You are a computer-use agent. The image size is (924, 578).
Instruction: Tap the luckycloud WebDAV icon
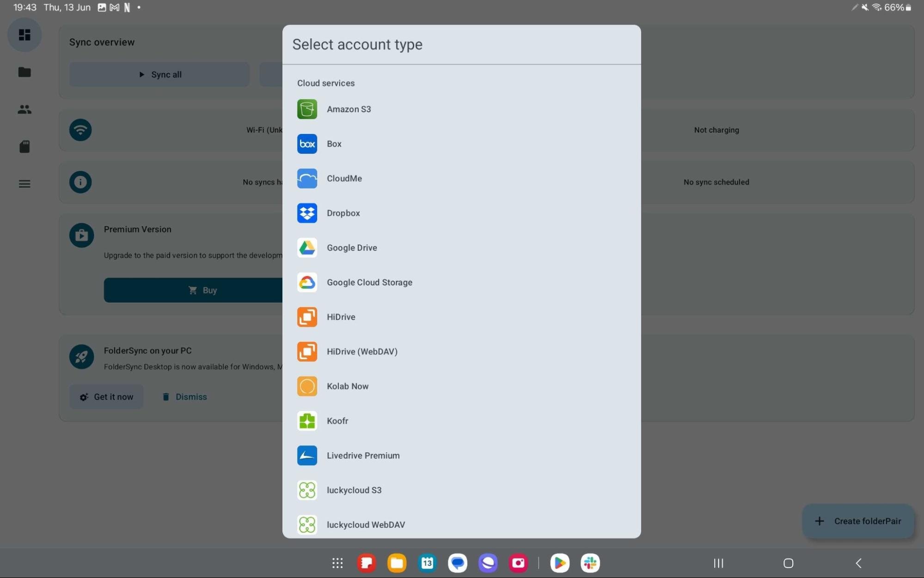(x=307, y=525)
